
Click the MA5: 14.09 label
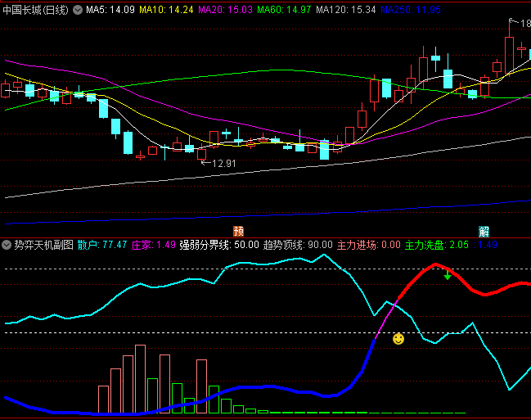pos(110,10)
